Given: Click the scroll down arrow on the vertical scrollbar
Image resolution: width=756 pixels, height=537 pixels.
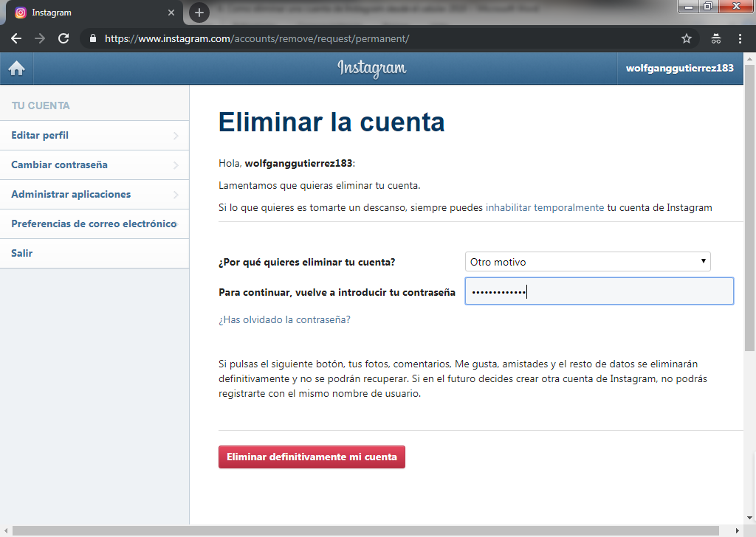Looking at the screenshot, I should click(x=750, y=519).
